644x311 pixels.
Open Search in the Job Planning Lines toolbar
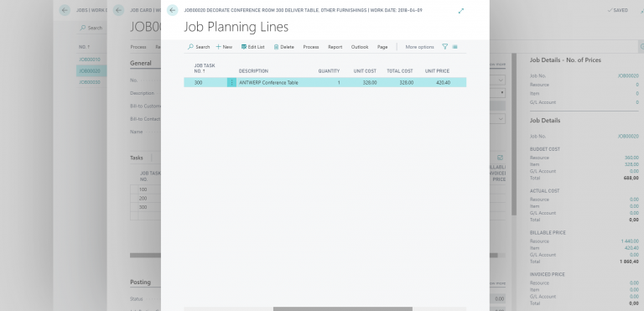click(x=199, y=47)
